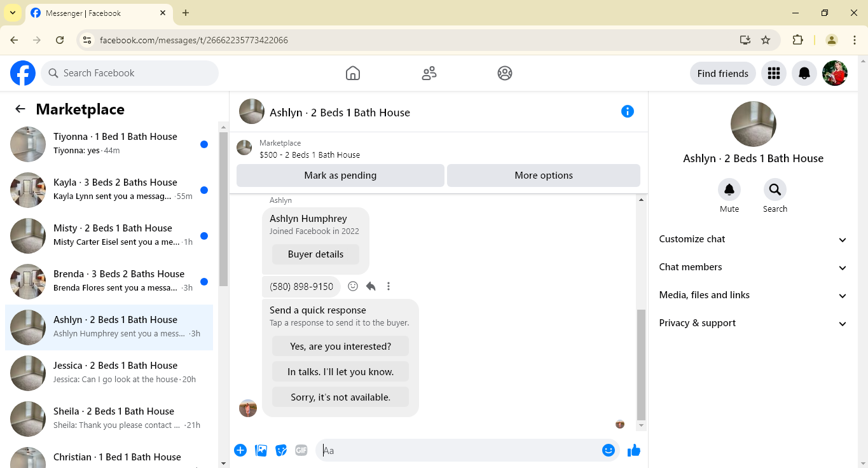Image resolution: width=868 pixels, height=468 pixels.
Task: Open the Facebook menu grid icon
Action: coord(774,73)
